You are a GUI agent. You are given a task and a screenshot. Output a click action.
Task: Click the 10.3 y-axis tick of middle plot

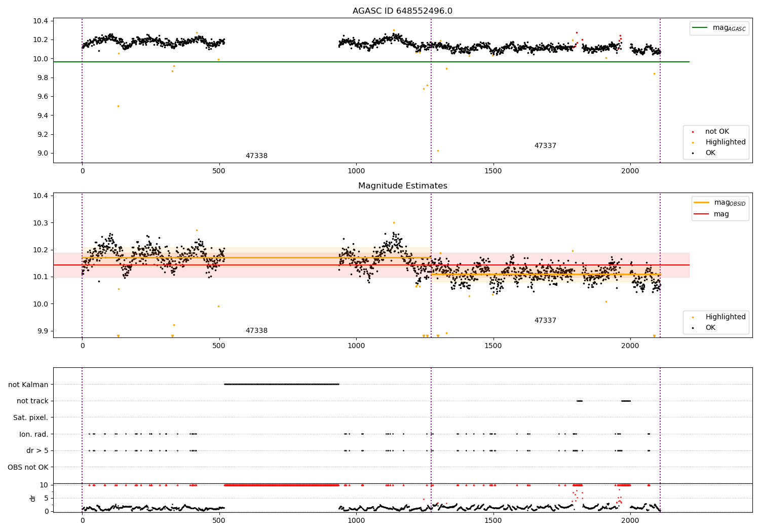click(x=41, y=223)
